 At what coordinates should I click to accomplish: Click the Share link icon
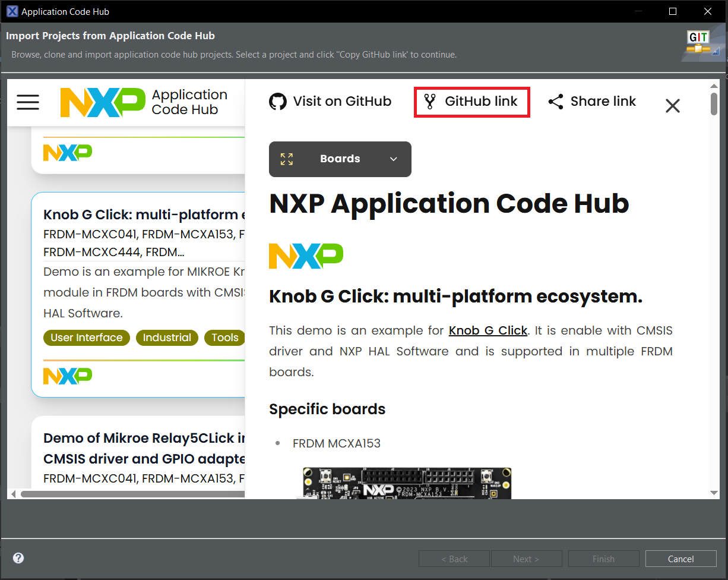pyautogui.click(x=556, y=102)
